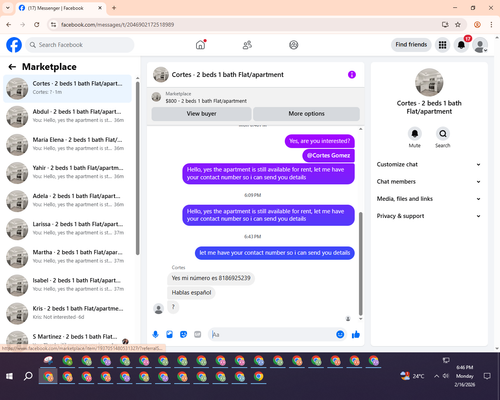
Task: Click the conversation list scrollbar
Action: (x=137, y=168)
